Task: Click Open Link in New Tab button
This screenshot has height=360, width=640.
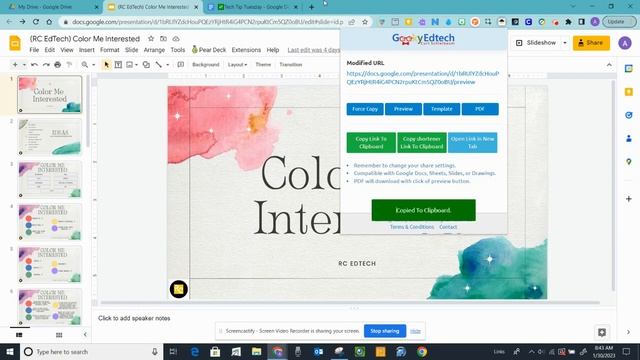Action: point(472,142)
